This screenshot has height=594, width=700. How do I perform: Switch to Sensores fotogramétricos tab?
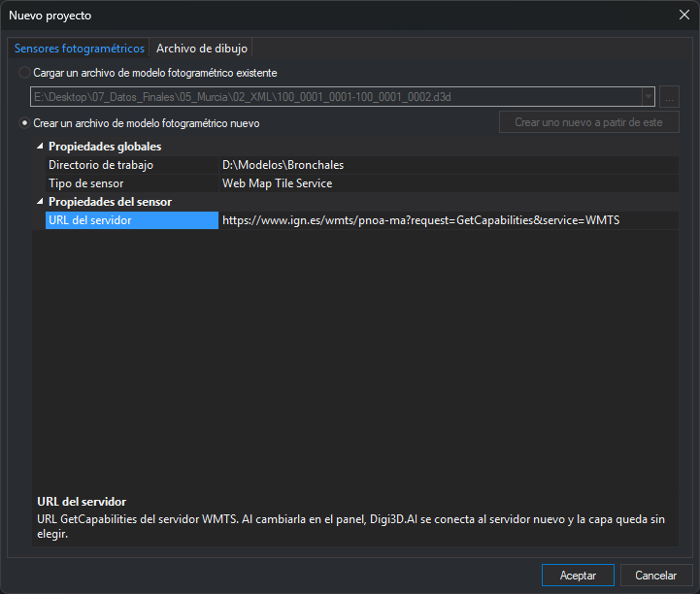click(79, 49)
